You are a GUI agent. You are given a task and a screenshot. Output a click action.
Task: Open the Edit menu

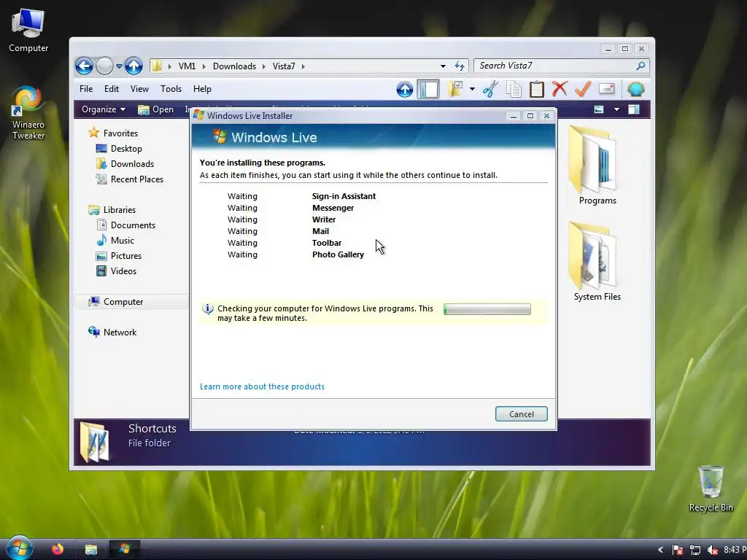(112, 89)
